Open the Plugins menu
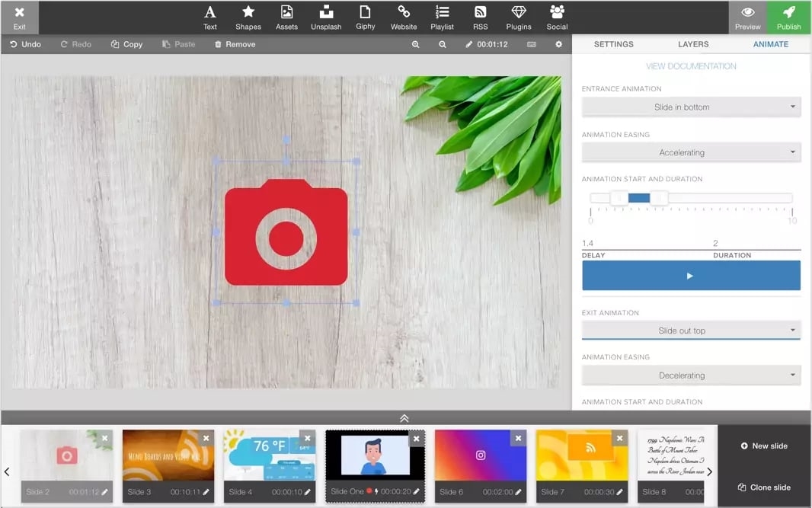Screen dimensions: 812x508 point(519,17)
